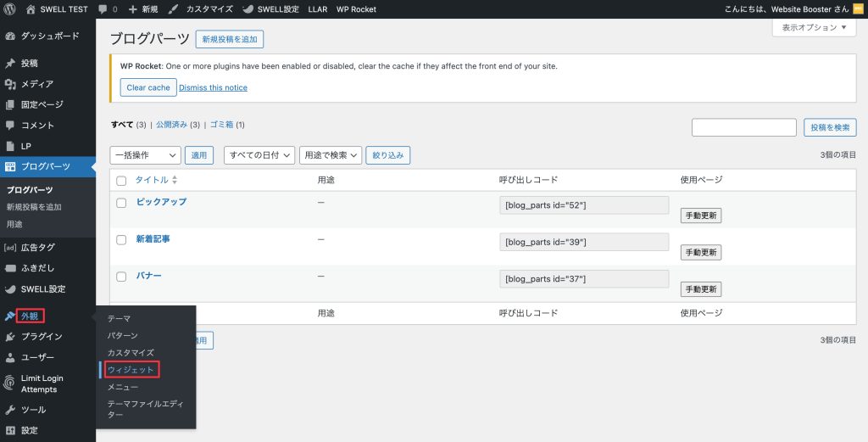Select ウィジェット from the 外観 submenu
Viewport: 868px width, 442px height.
pos(130,369)
